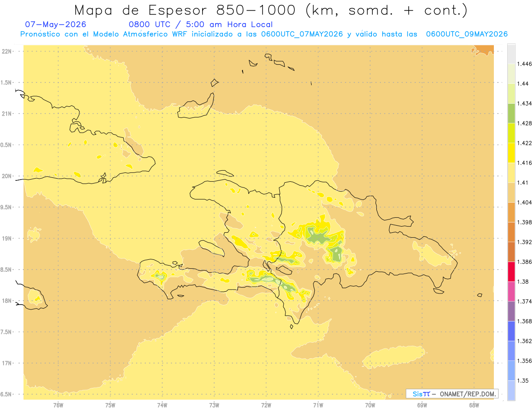Click the 22N latitude axis label
This screenshot has height=411, width=532.
tap(7, 51)
